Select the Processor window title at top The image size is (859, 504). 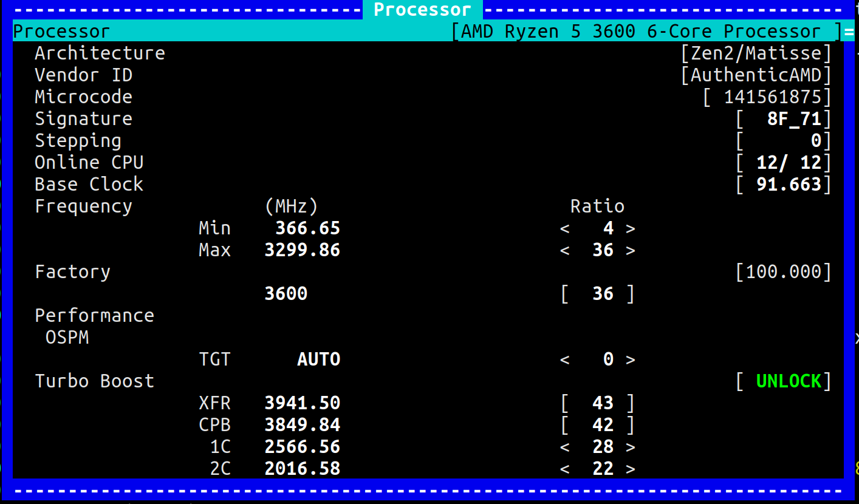[422, 10]
